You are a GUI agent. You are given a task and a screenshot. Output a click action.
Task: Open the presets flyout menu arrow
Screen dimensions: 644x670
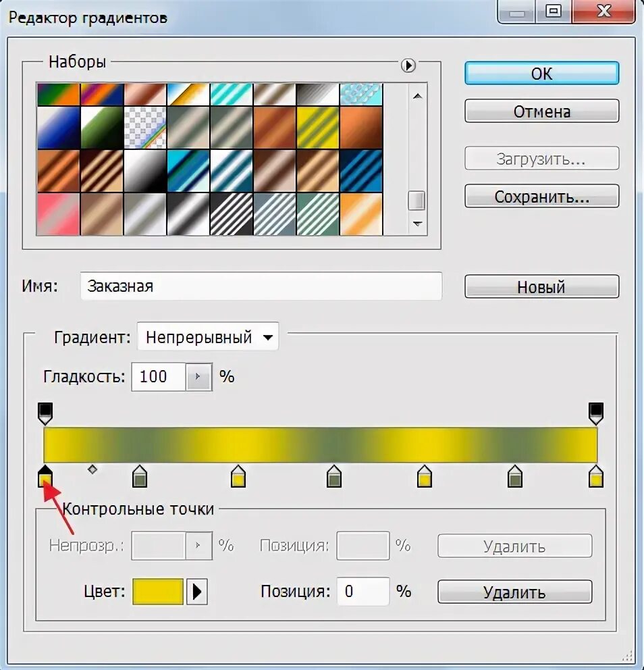pyautogui.click(x=408, y=66)
